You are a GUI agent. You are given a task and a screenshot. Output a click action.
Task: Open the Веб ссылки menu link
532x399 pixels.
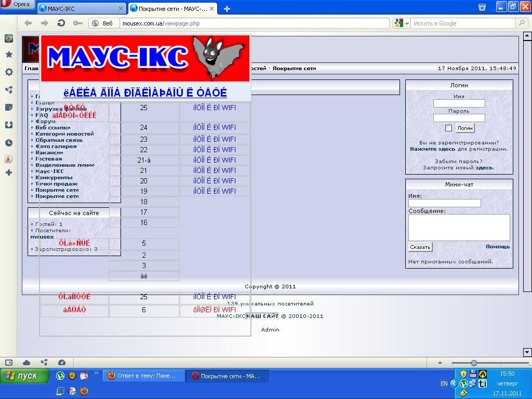(x=53, y=128)
